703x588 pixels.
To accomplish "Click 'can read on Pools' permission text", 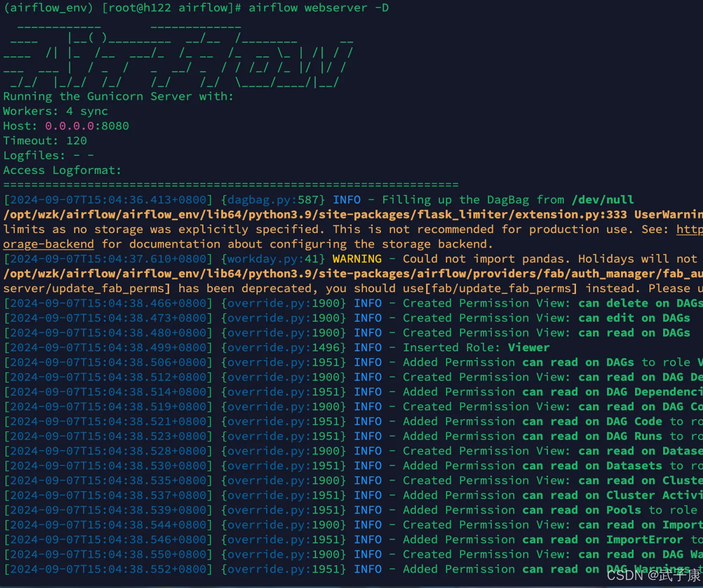I will (x=582, y=510).
